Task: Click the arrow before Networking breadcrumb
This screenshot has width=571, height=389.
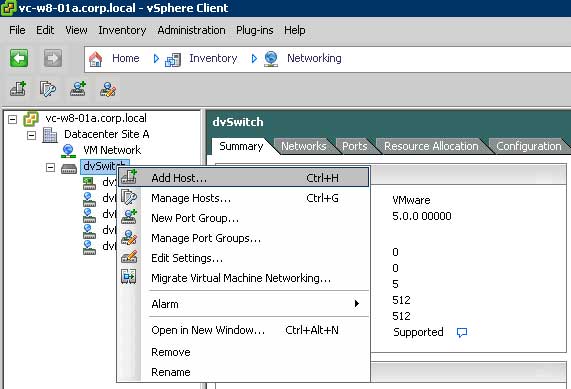Action: (x=254, y=59)
